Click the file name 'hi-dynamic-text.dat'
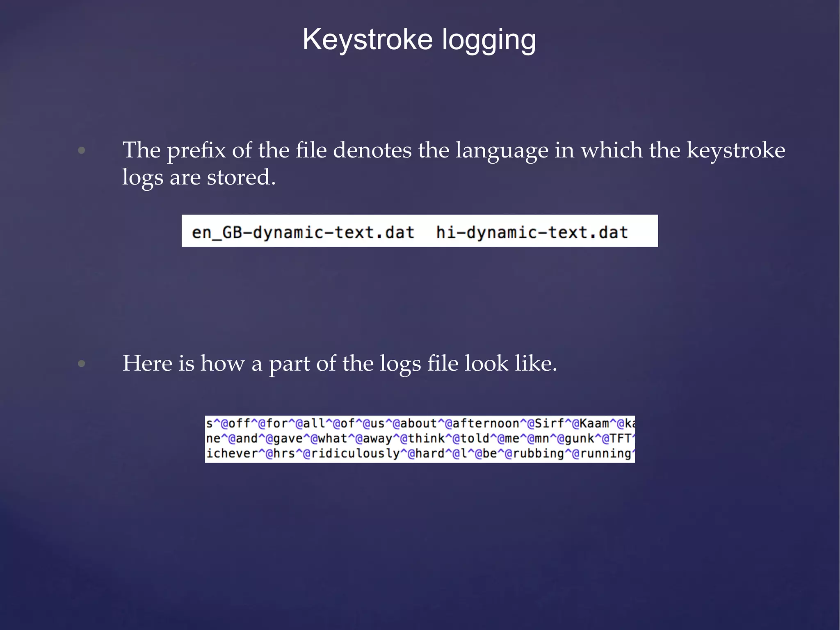This screenshot has width=840, height=630. pyautogui.click(x=532, y=233)
